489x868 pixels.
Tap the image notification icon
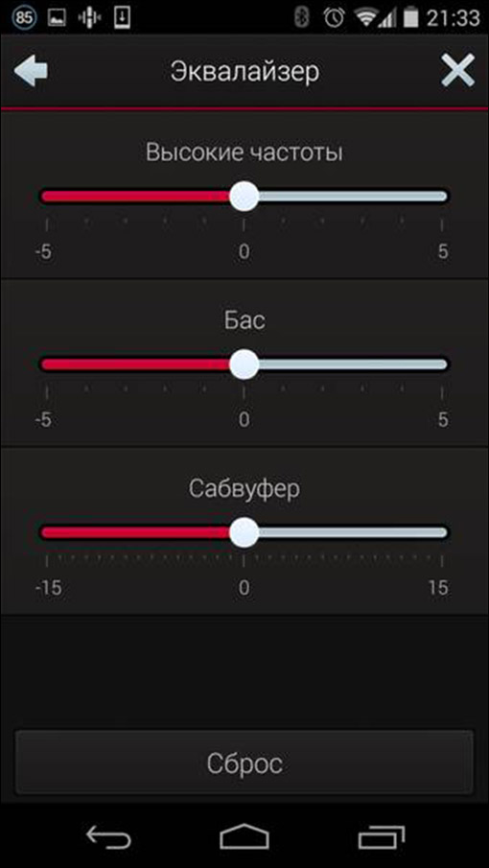(x=57, y=17)
